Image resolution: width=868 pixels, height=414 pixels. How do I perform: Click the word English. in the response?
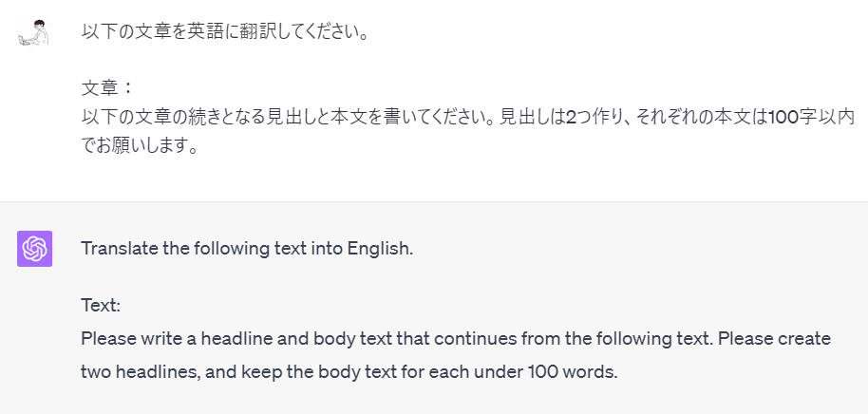click(x=380, y=249)
